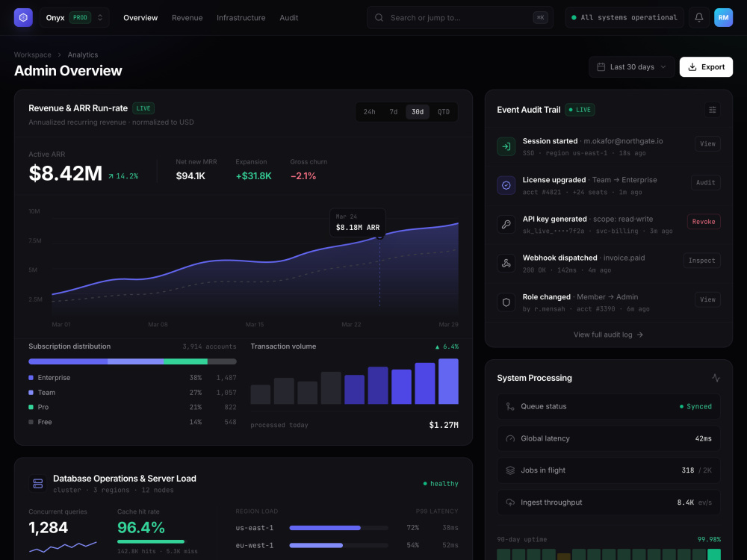Click View on Role changed event
The image size is (747, 560).
tap(707, 299)
